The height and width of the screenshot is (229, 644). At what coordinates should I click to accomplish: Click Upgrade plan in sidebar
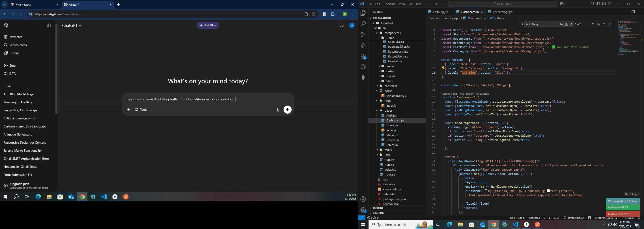[x=27, y=186]
